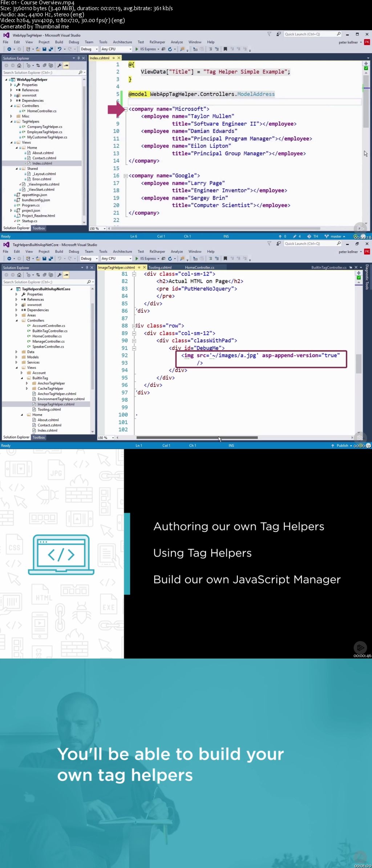Click the PK avatar in the TagHelpersBuiltInAspNetCore window

[367, 252]
